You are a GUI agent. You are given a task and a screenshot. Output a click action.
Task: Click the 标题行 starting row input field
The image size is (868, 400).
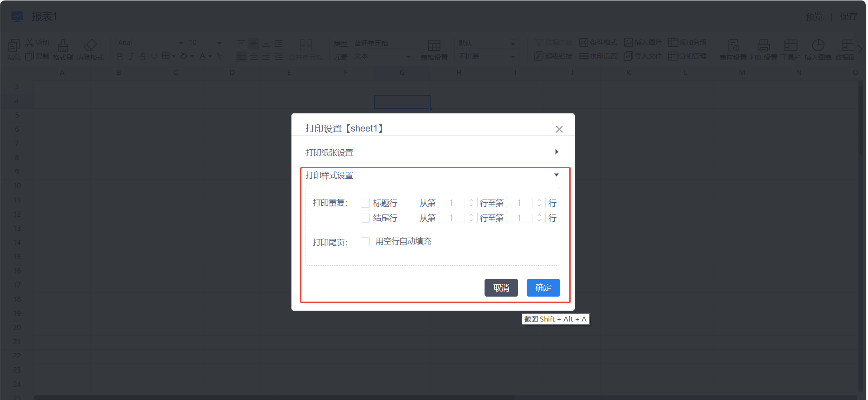[x=451, y=203]
